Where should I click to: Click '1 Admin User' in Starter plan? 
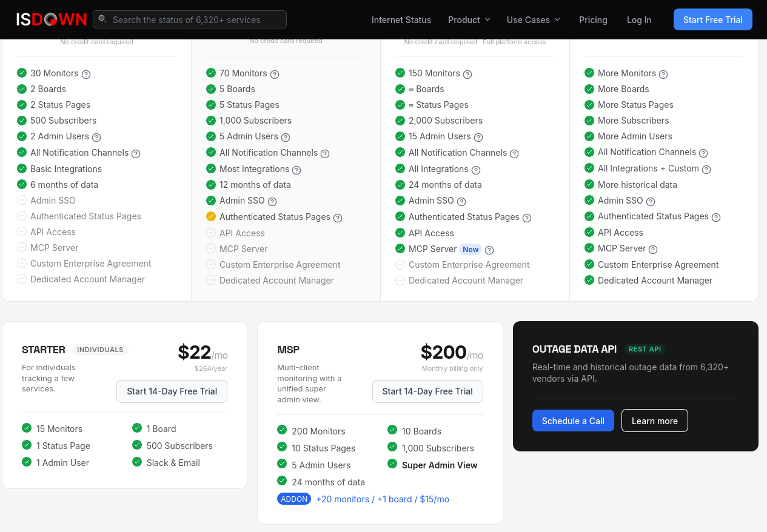pos(62,462)
